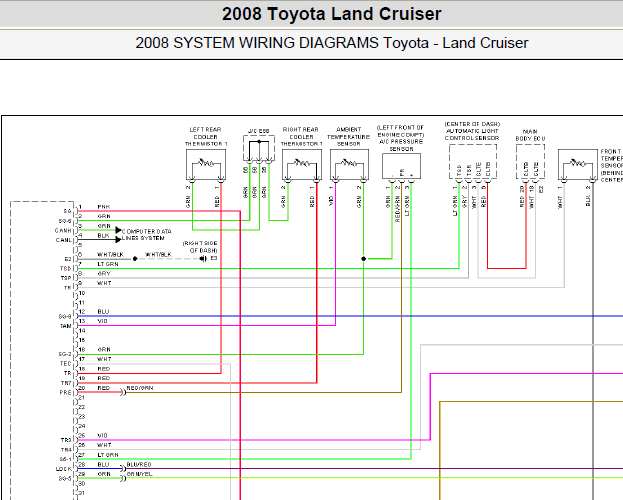Select the "LT GRN" wire label at pin 27
This screenshot has height=500, width=623.
[108, 455]
